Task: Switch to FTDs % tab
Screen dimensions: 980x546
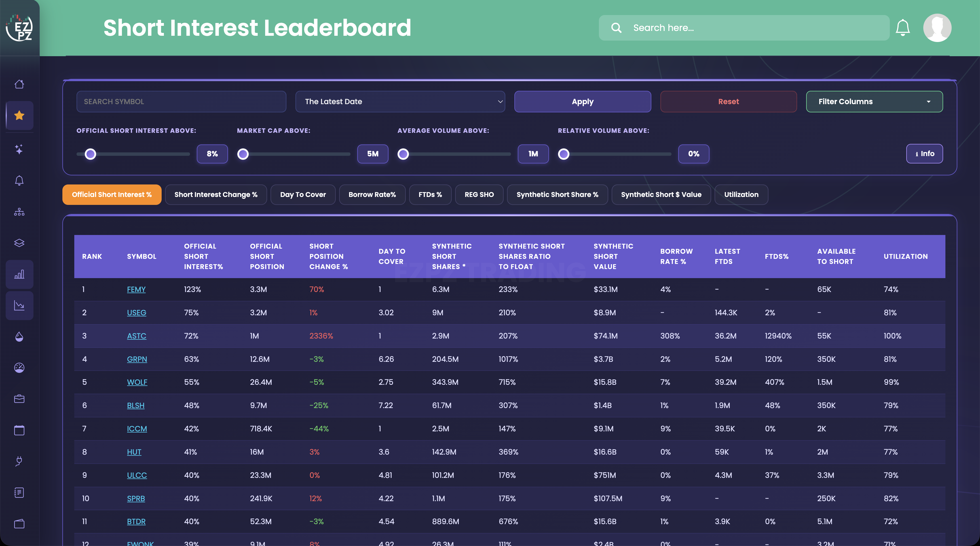Action: pyautogui.click(x=430, y=195)
